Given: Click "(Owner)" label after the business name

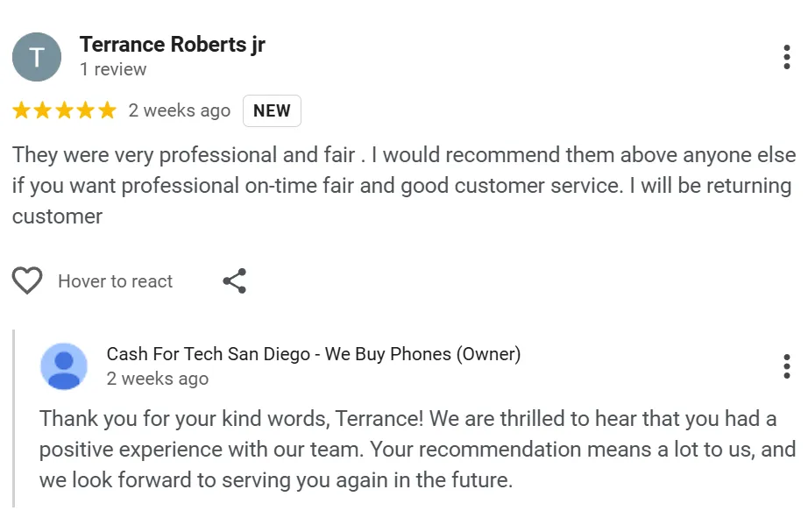Looking at the screenshot, I should point(489,354).
